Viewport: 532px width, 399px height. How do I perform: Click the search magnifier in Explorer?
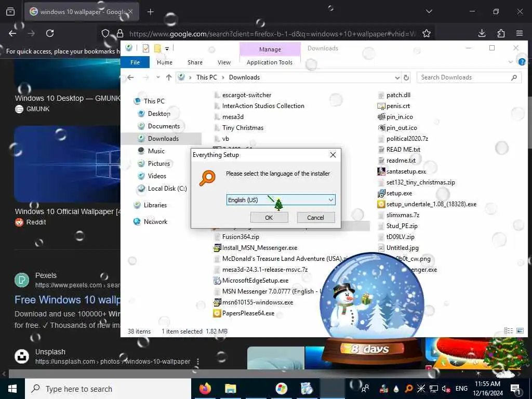(514, 77)
